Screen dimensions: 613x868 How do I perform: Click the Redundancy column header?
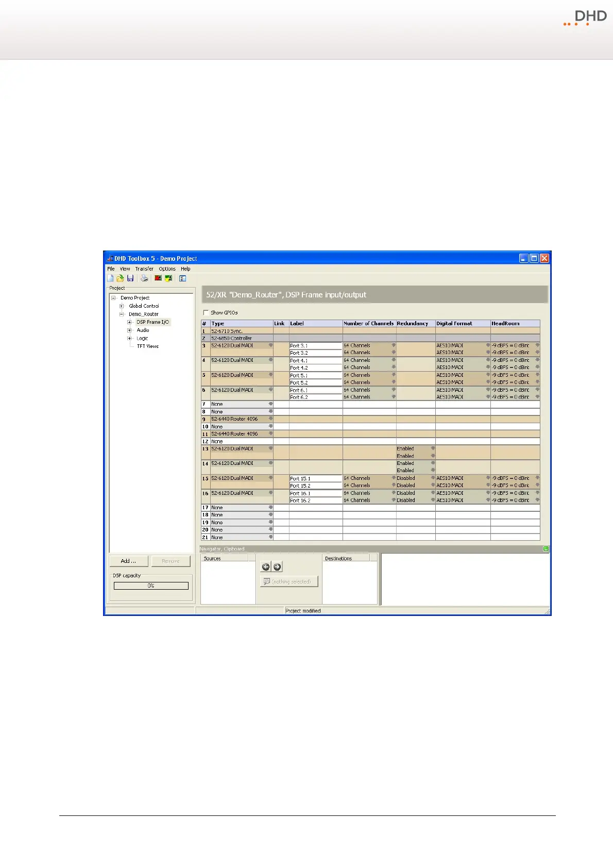point(416,324)
